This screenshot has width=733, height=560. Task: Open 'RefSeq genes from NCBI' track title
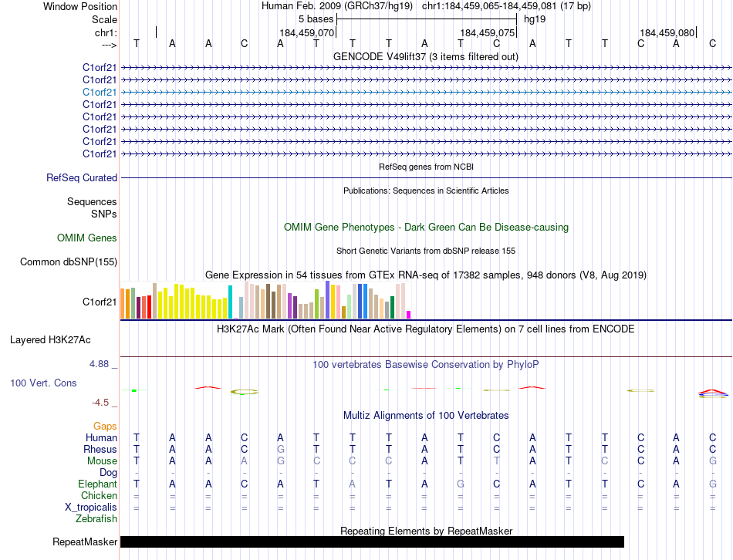click(426, 167)
